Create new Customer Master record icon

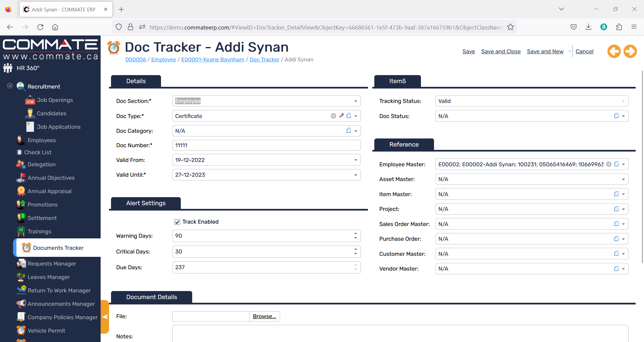(616, 253)
